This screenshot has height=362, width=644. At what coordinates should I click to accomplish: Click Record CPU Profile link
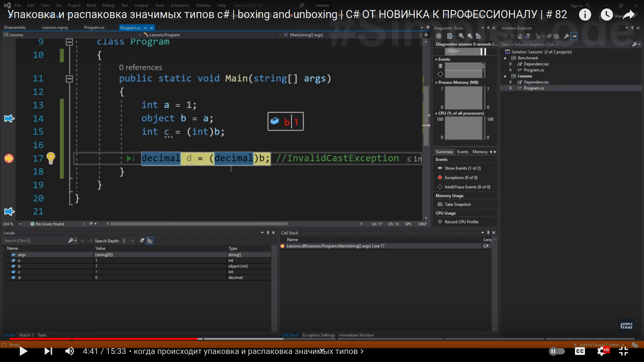pos(461,222)
